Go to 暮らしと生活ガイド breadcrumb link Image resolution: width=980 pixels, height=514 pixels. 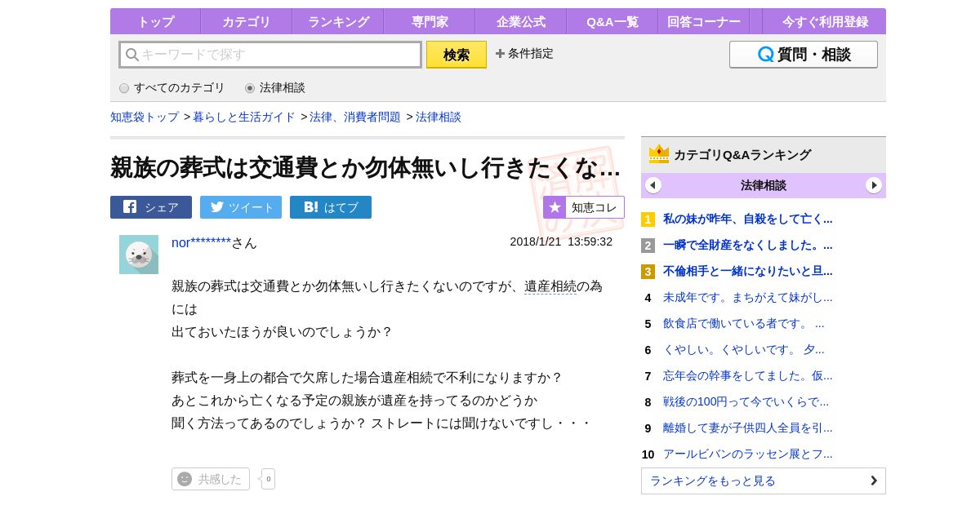click(x=244, y=117)
